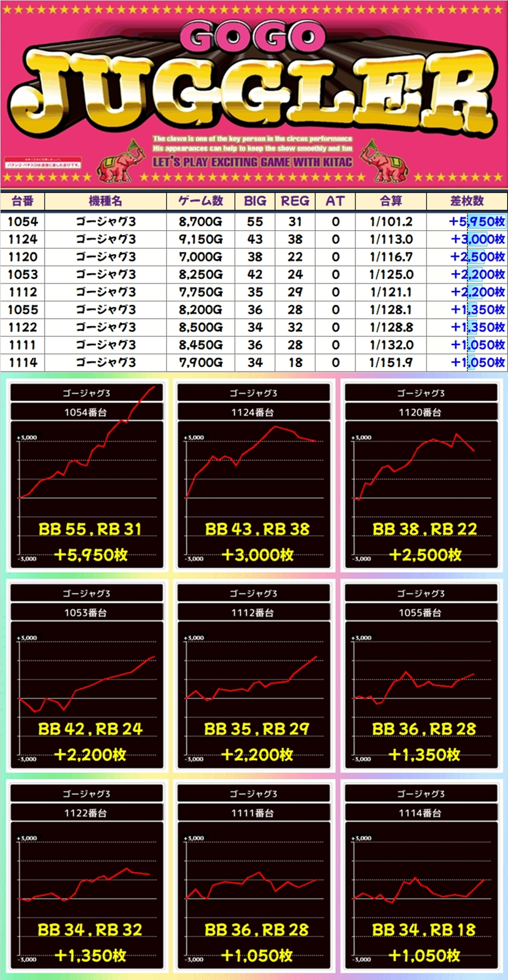Screen dimensions: 508x980
Task: Click machine number 1054 in the table
Action: [x=23, y=222]
